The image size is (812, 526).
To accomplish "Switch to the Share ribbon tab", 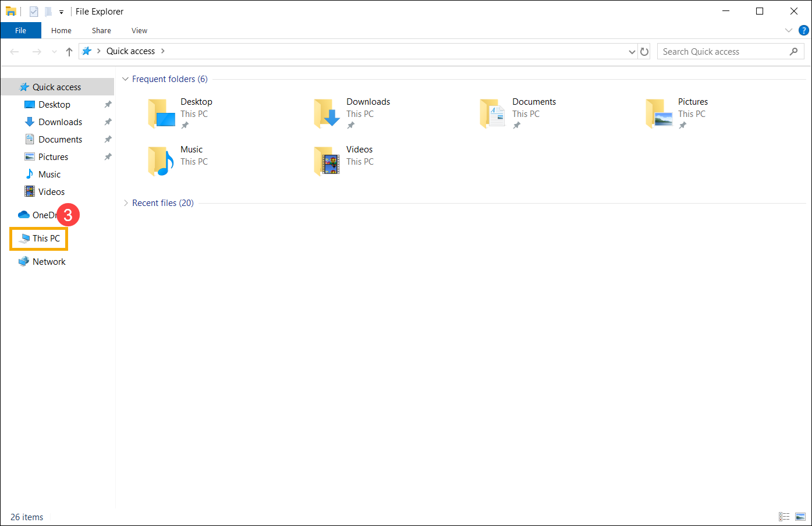I will (101, 30).
